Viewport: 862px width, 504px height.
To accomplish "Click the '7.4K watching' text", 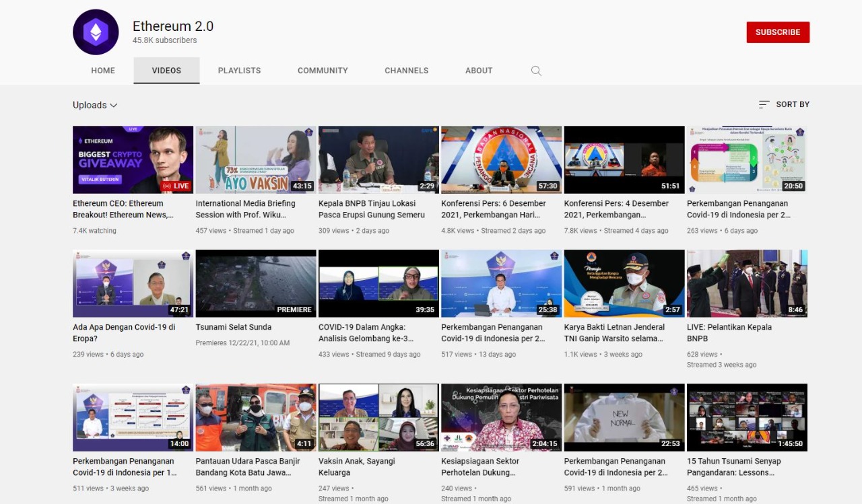I will 94,231.
